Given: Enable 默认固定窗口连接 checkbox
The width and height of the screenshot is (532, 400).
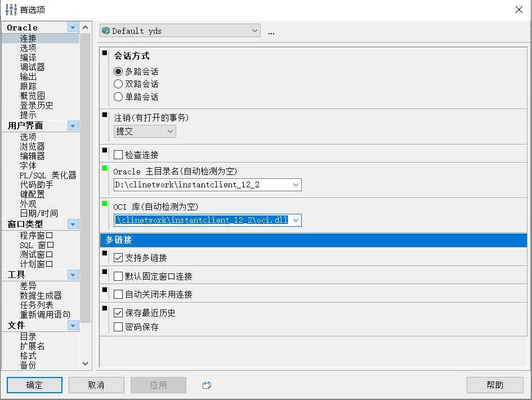Looking at the screenshot, I should pyautogui.click(x=118, y=276).
